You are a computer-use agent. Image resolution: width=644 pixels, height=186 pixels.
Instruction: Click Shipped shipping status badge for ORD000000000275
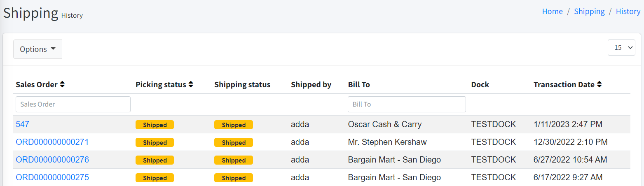234,178
